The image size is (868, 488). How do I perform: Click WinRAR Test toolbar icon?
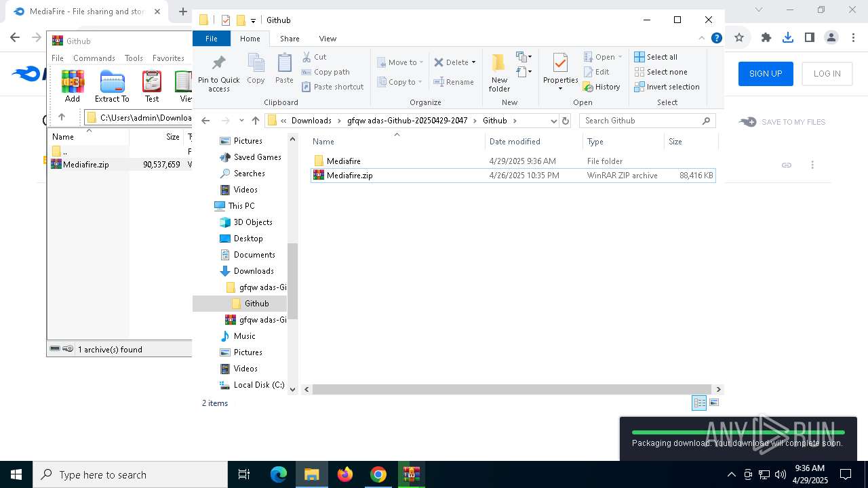152,86
